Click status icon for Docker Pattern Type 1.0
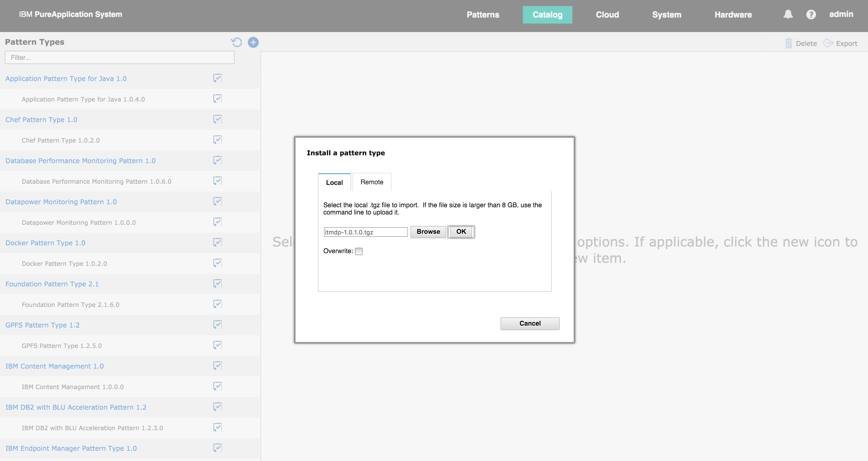The height and width of the screenshot is (461, 868). (217, 243)
